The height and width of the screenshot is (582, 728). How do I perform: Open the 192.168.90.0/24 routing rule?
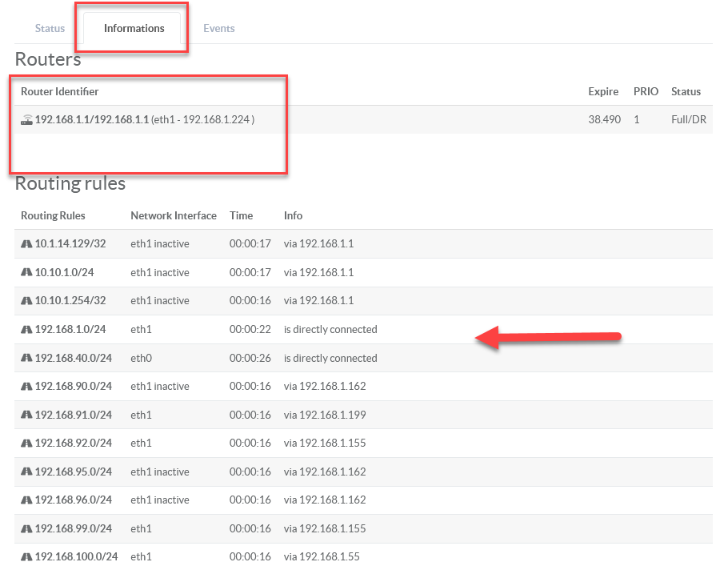pyautogui.click(x=74, y=387)
